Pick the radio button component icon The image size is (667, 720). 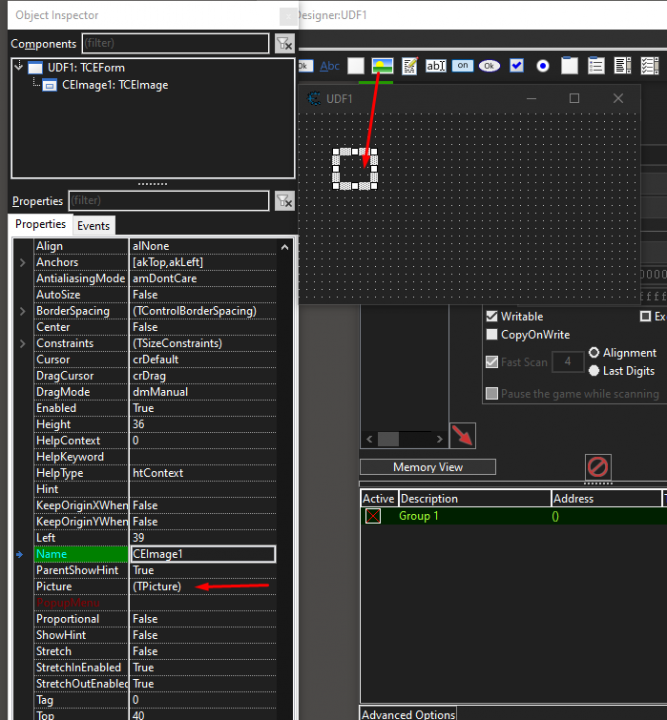[x=542, y=66]
